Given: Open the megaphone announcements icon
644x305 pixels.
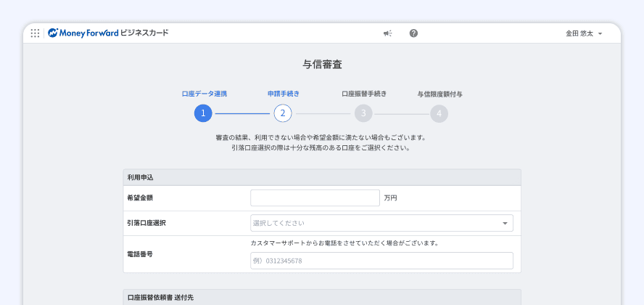Looking at the screenshot, I should (x=387, y=33).
